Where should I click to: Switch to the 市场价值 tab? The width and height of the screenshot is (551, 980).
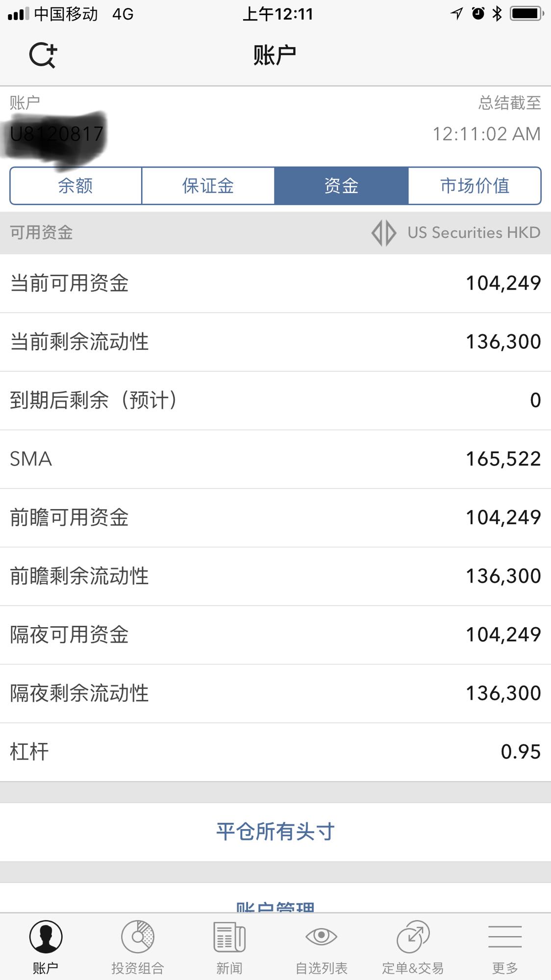click(475, 186)
